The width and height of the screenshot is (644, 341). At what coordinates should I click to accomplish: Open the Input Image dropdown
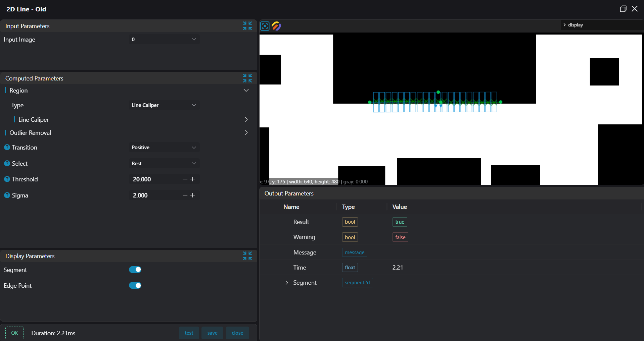tap(164, 40)
